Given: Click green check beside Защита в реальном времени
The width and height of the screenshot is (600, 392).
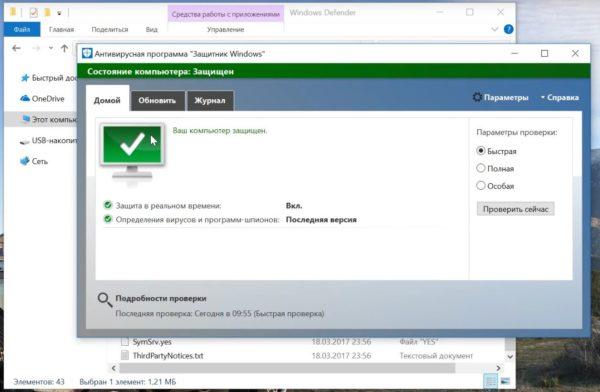Looking at the screenshot, I should 108,205.
